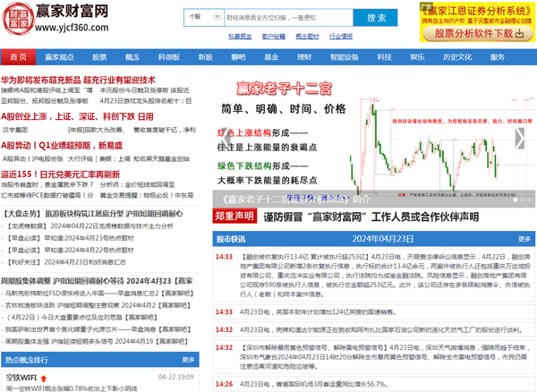Open the 智能设备 nav item
Image resolution: width=537 pixels, height=392 pixels.
pos(345,57)
